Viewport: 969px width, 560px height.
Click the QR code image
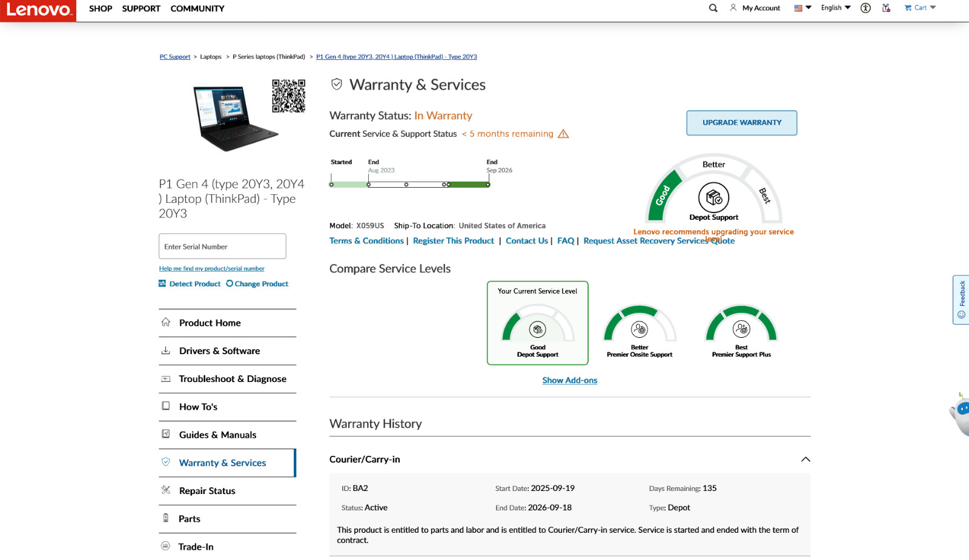coord(288,96)
